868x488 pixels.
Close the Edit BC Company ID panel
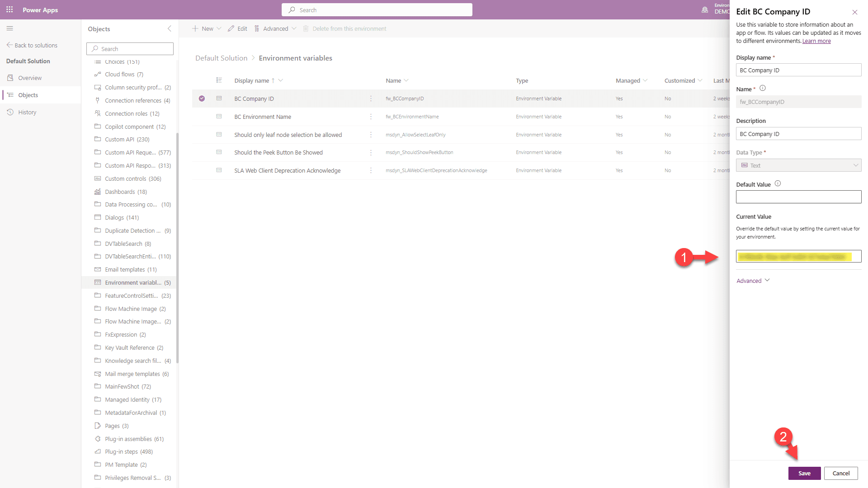(854, 12)
